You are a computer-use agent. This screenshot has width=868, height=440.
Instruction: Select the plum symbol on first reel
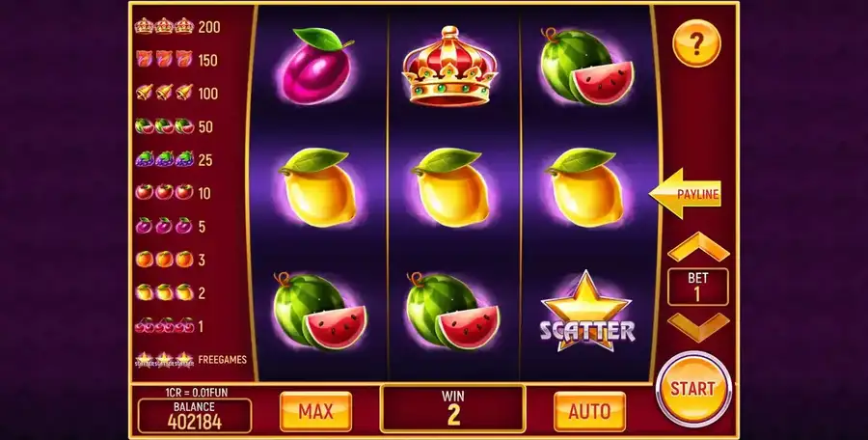316,66
